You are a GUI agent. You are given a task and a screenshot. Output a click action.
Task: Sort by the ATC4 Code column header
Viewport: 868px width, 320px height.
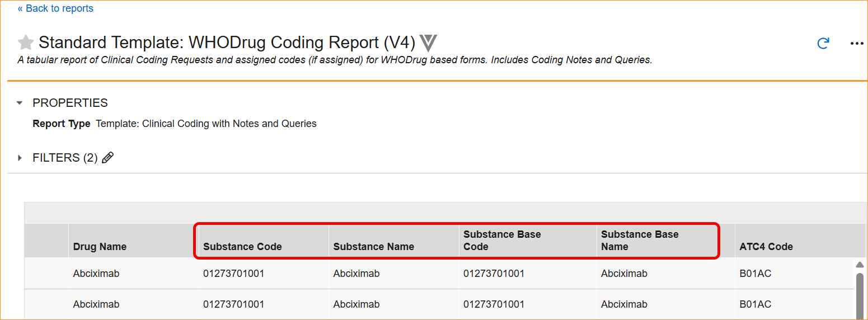click(766, 247)
